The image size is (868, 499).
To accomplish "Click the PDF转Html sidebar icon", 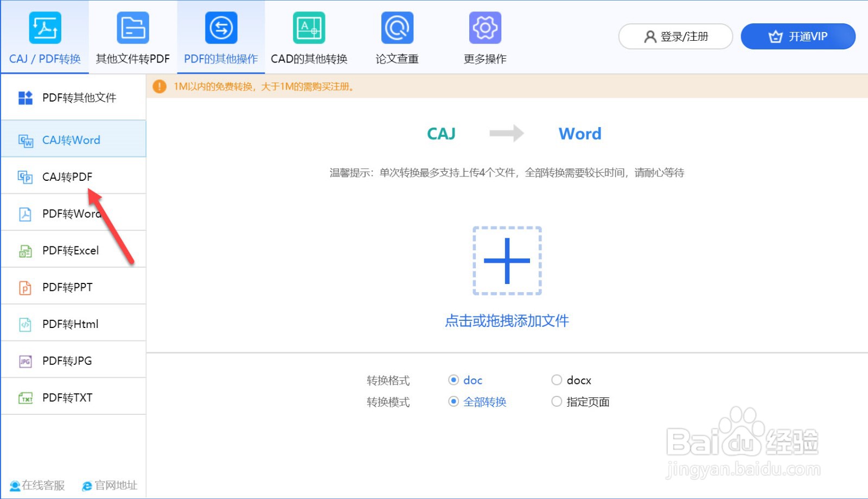I will [x=25, y=324].
